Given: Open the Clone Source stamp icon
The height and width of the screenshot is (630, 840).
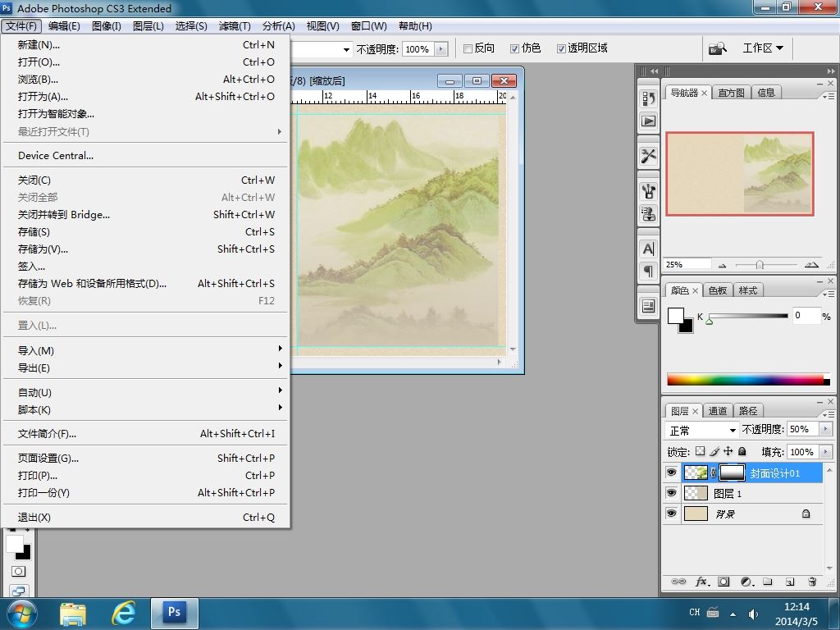Looking at the screenshot, I should (648, 214).
